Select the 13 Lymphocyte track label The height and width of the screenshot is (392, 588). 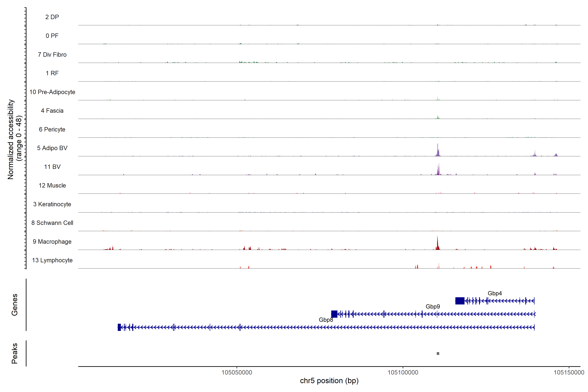52,260
